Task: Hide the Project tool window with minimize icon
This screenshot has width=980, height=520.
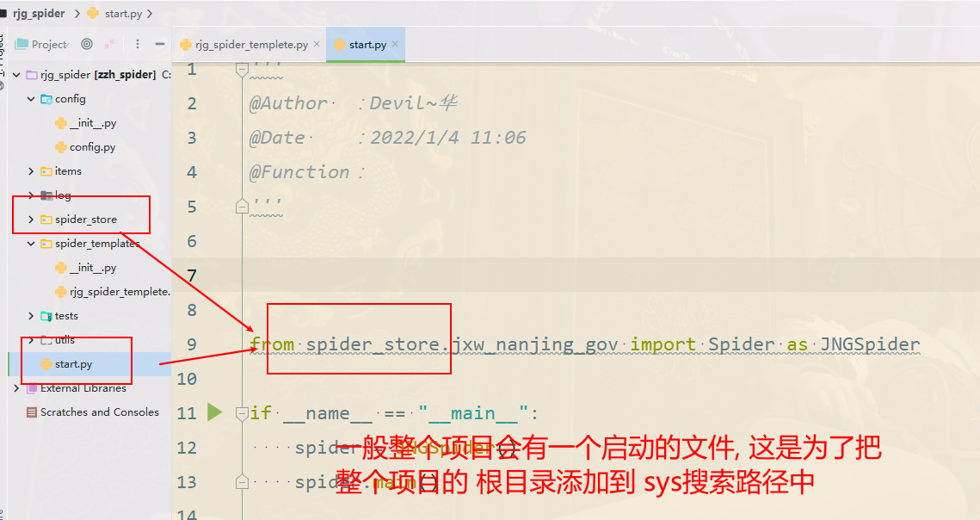Action: [160, 44]
